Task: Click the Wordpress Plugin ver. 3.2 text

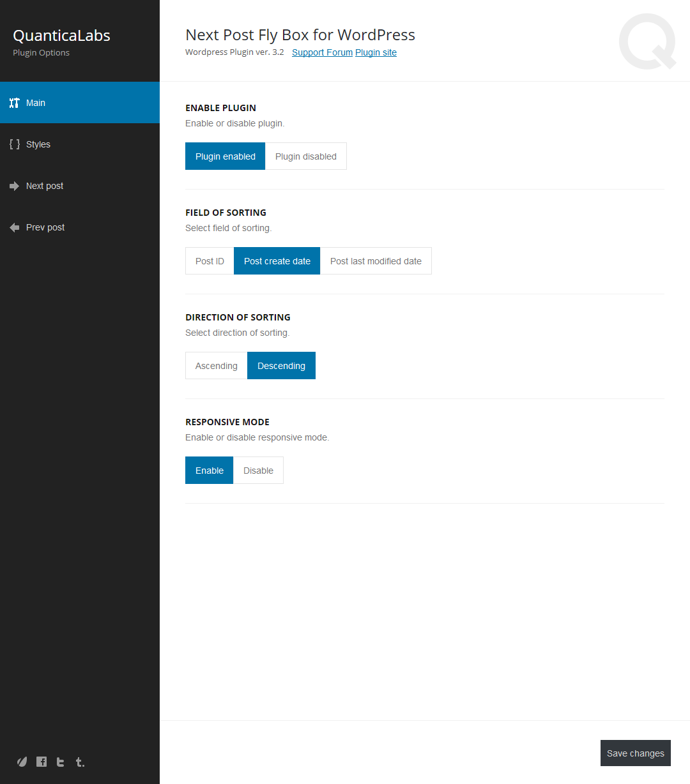Action: coord(234,52)
